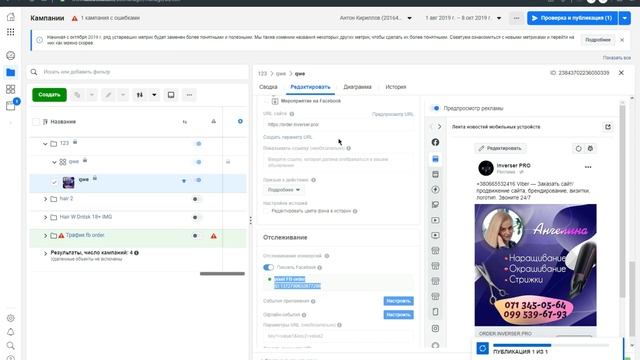Select the Facebook placement icon in preview strip
The height and width of the screenshot is (360, 640).
pyautogui.click(x=436, y=142)
